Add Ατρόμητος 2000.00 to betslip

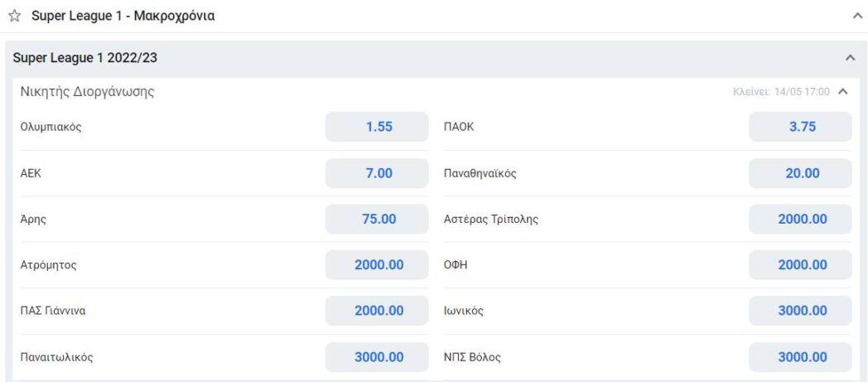(377, 265)
